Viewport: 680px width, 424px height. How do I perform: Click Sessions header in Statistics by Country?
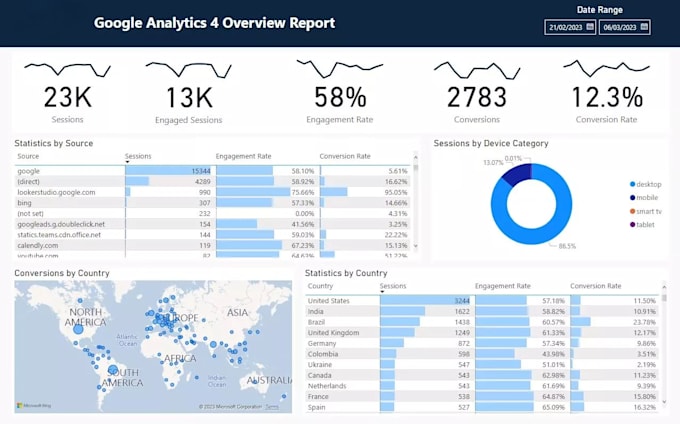coord(393,286)
